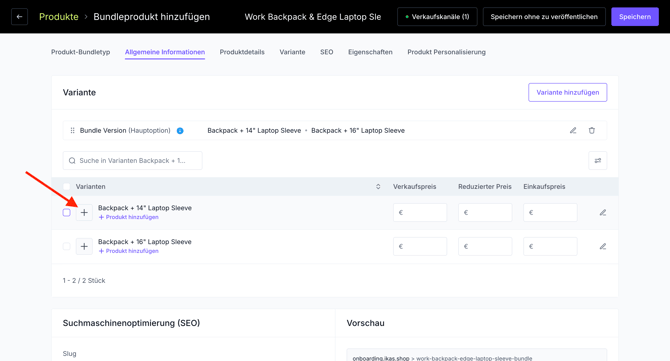Click the blue info icon beside Hauptoption
Viewport: 670px width, 361px height.
pyautogui.click(x=180, y=131)
